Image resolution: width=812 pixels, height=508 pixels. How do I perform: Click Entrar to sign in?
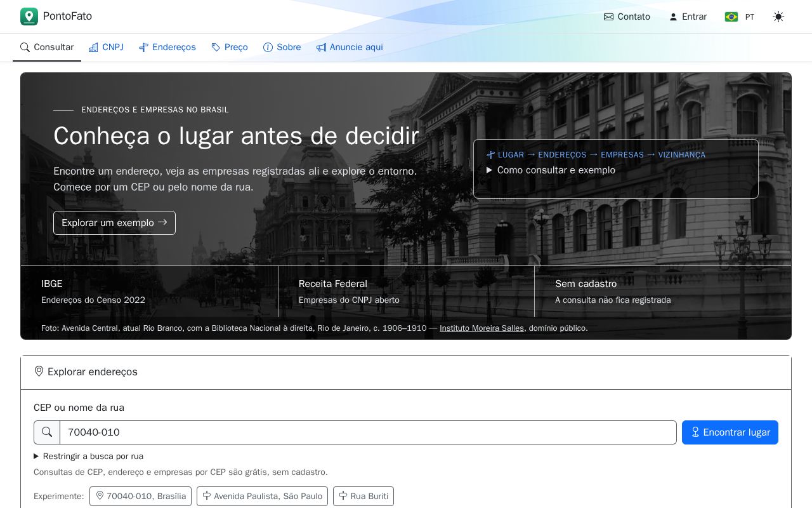(688, 17)
